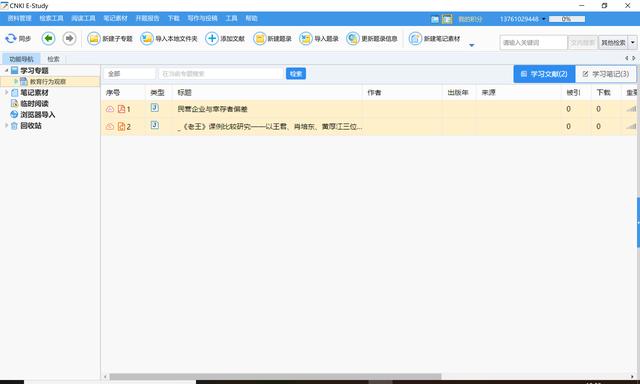Open the 检索工具 menu
Image resolution: width=640 pixels, height=384 pixels.
tap(51, 18)
